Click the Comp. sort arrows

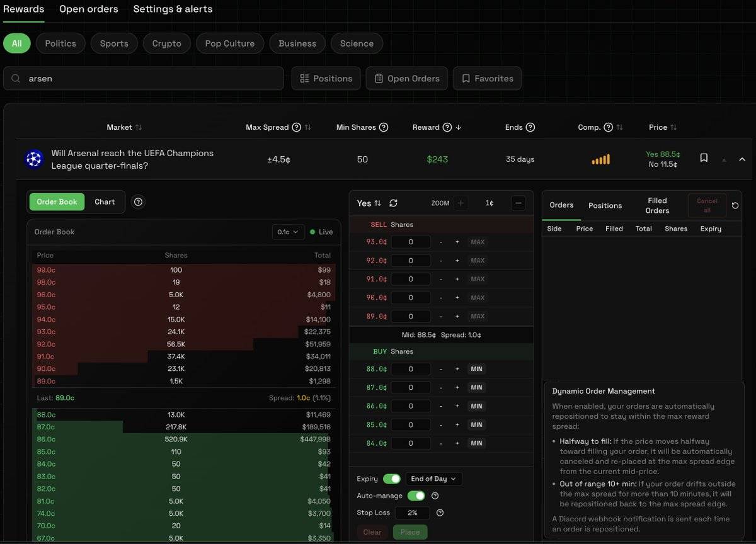[620, 127]
